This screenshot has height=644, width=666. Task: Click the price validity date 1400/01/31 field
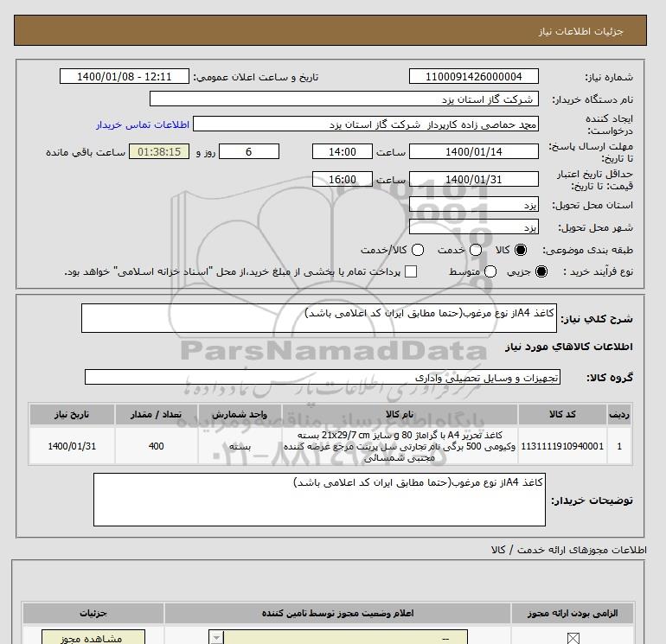pyautogui.click(x=474, y=179)
